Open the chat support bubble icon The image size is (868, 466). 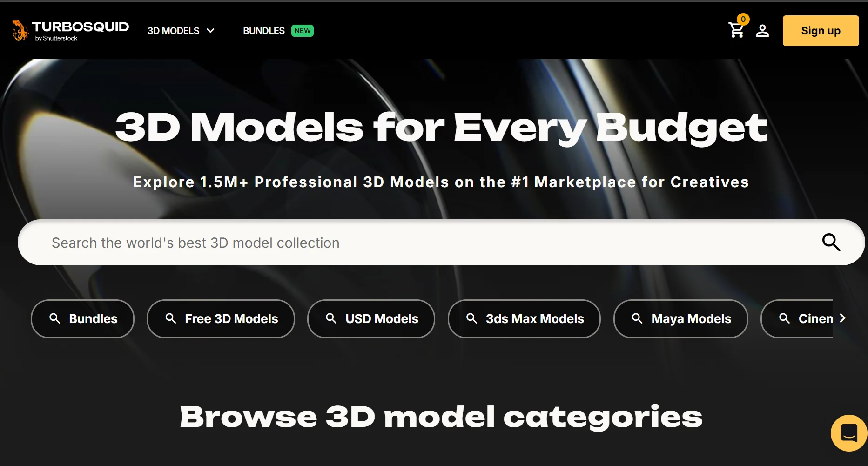click(848, 433)
